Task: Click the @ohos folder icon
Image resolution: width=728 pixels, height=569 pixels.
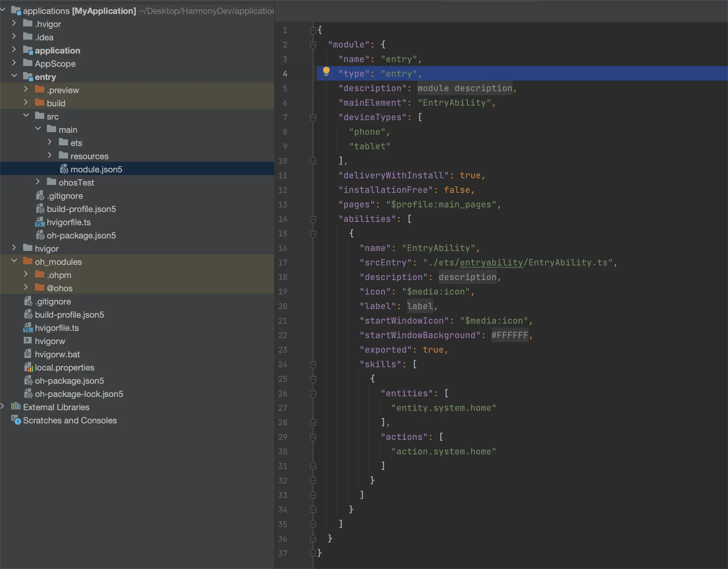Action: tap(40, 287)
